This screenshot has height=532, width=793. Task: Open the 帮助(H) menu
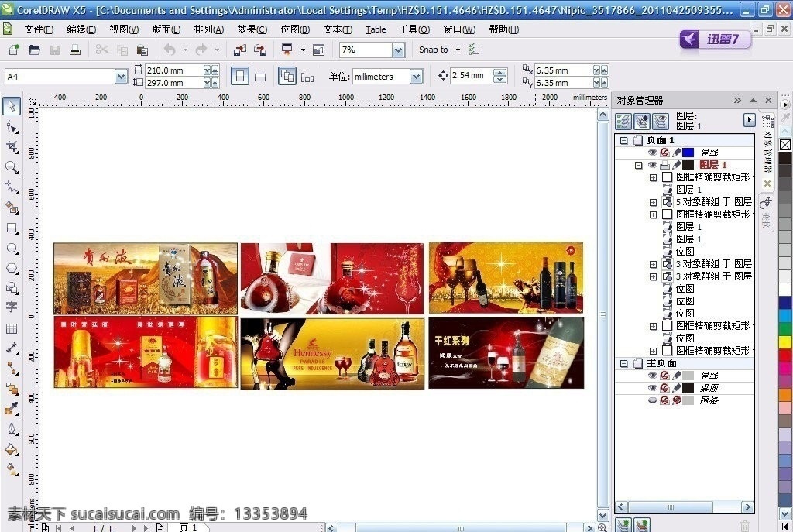503,29
